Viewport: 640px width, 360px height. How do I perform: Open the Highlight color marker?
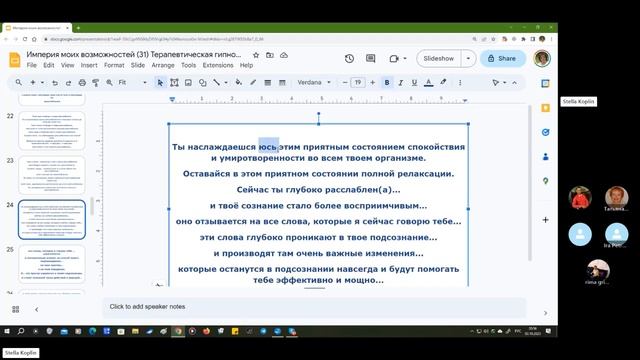click(x=443, y=82)
